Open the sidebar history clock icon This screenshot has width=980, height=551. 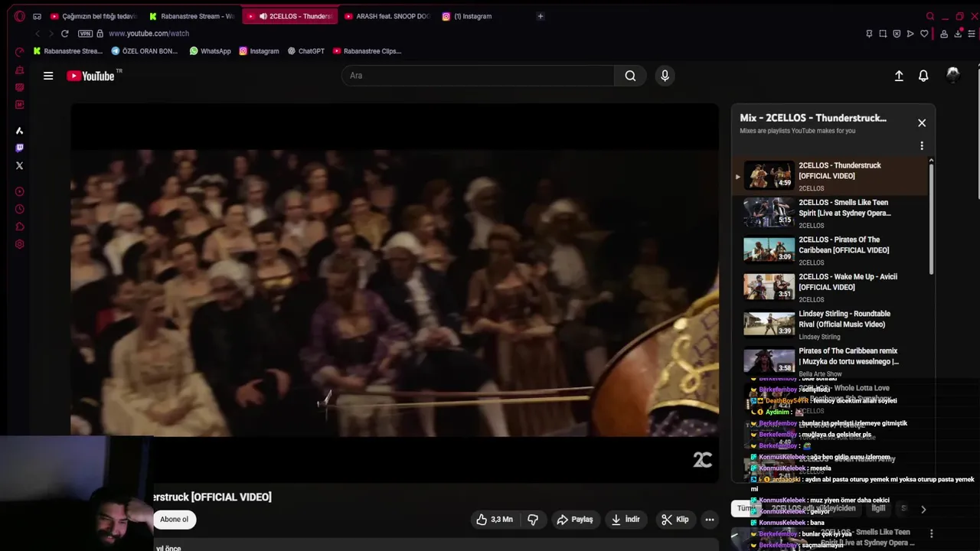20,209
